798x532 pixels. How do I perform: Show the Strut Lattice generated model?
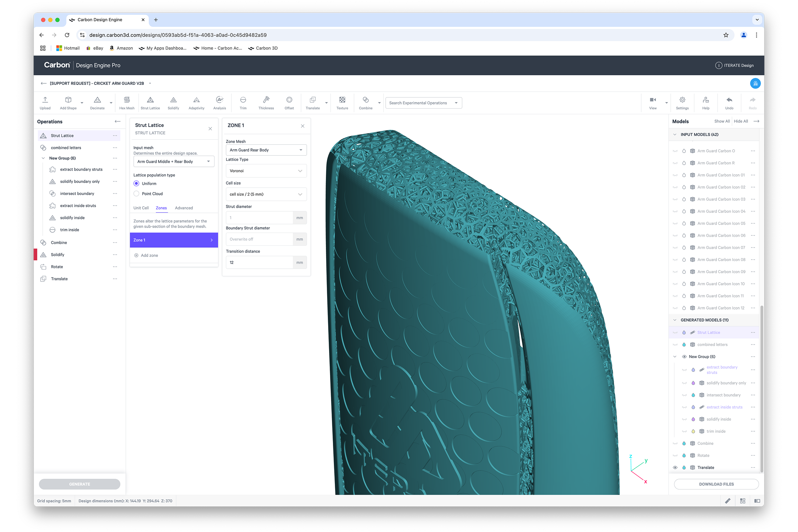coord(675,333)
